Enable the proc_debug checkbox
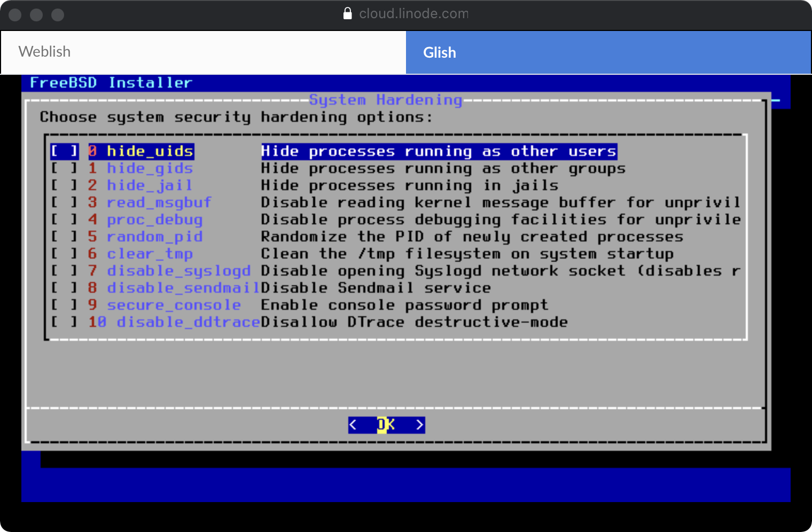 click(64, 220)
